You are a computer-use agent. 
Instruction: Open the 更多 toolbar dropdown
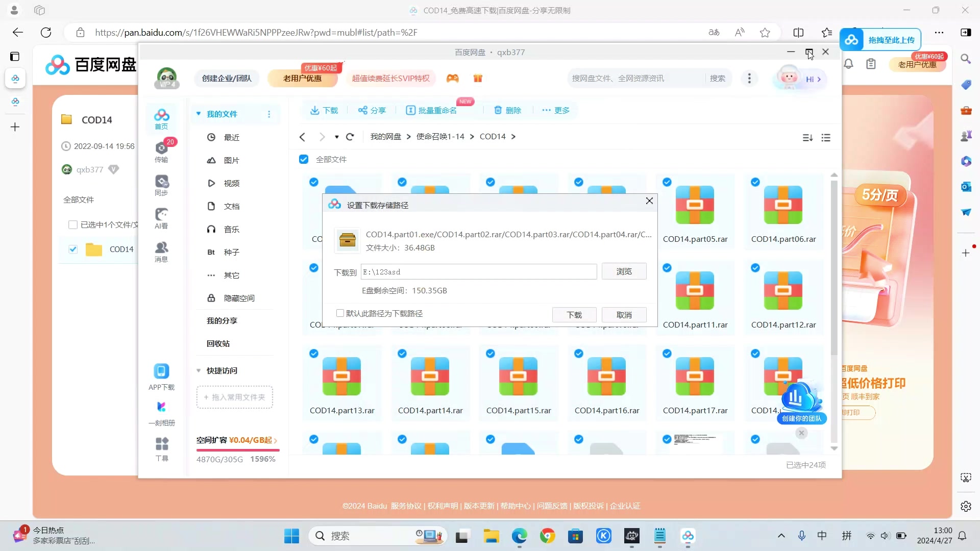click(555, 110)
